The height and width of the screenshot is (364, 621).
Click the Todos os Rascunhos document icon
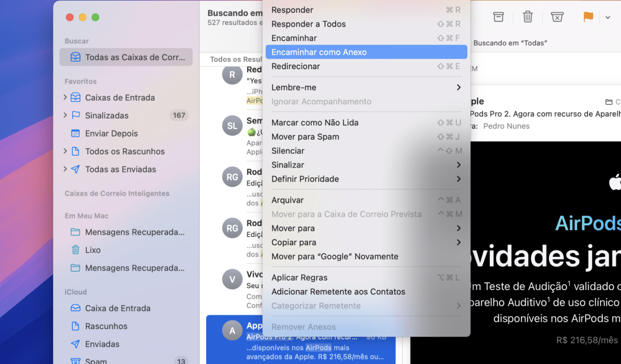tap(75, 151)
